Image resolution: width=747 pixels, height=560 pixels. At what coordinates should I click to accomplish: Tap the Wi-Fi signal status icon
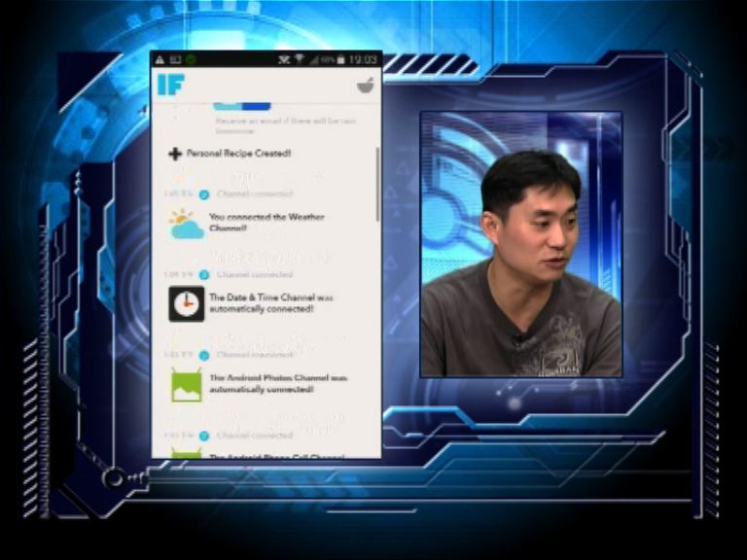(300, 59)
